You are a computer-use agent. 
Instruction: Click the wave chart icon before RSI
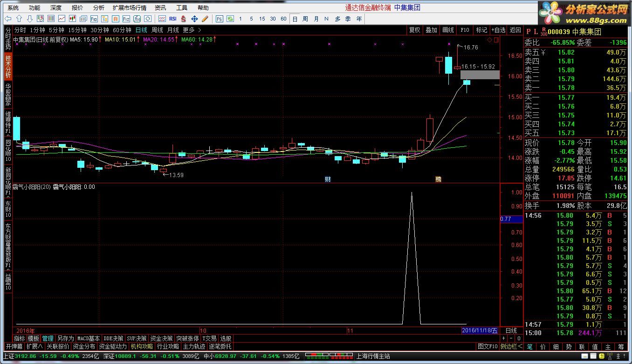click(162, 19)
